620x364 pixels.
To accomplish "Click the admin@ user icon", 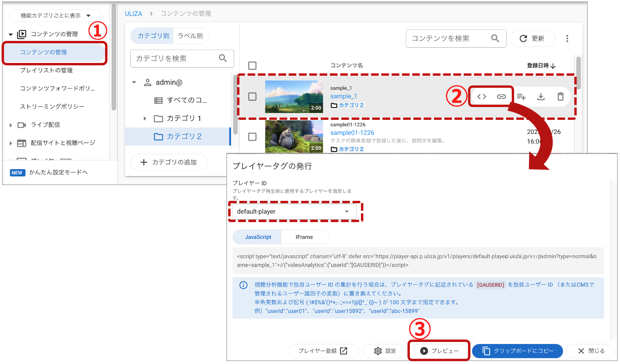I will pos(148,82).
